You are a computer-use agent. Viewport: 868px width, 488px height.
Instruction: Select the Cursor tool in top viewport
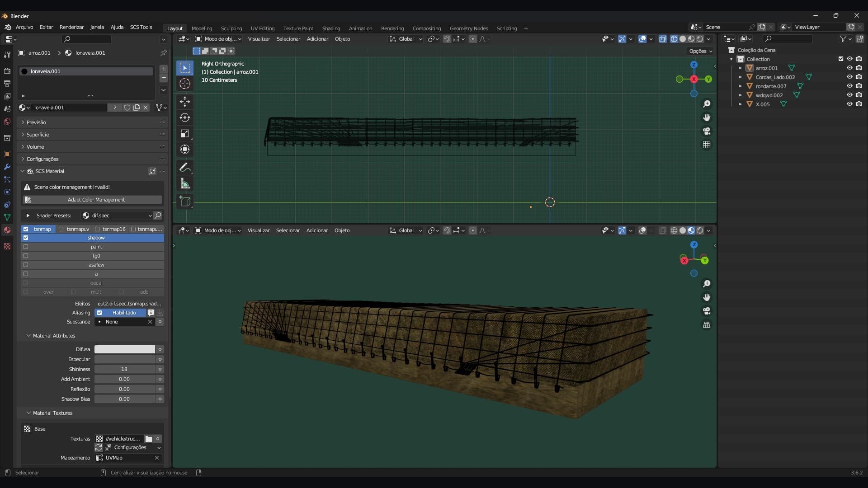point(185,84)
